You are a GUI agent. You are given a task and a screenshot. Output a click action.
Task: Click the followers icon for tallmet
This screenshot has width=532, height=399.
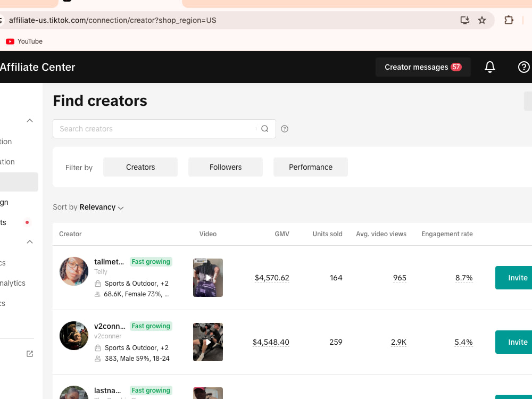[x=97, y=294]
